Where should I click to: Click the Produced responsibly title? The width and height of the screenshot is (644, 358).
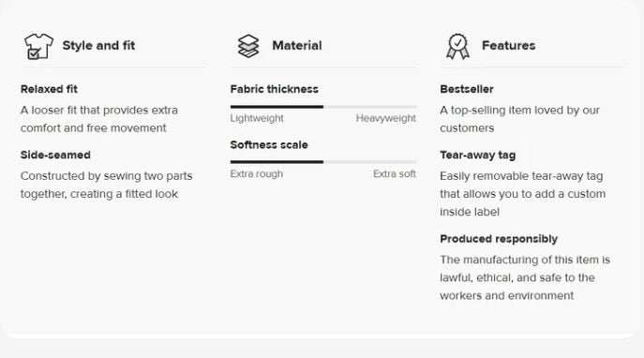(499, 239)
